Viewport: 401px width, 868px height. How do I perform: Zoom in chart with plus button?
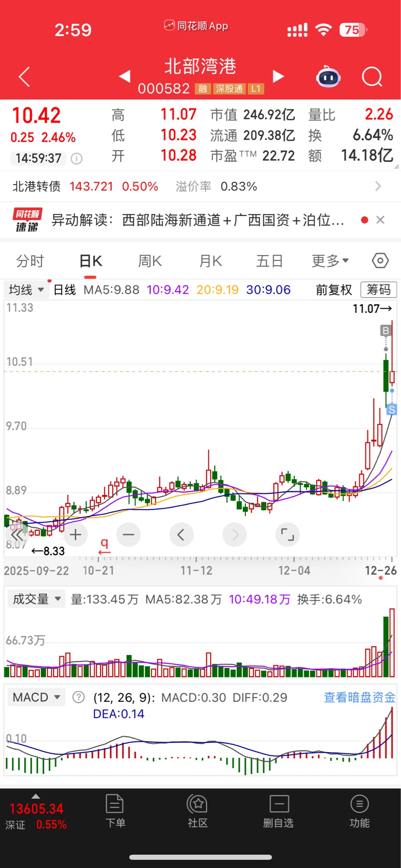76,535
